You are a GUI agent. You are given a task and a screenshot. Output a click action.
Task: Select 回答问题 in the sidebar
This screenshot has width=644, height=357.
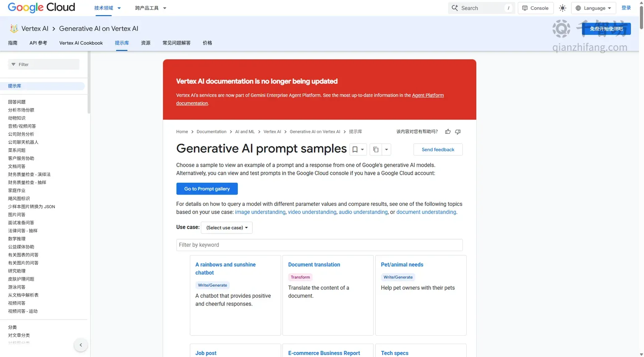(x=17, y=102)
